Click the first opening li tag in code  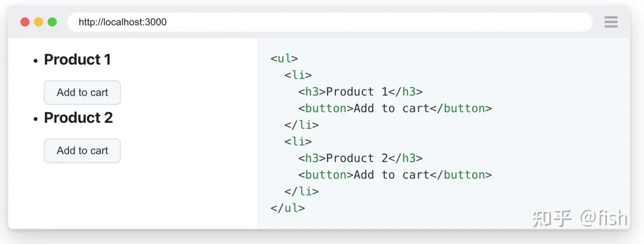(x=298, y=75)
